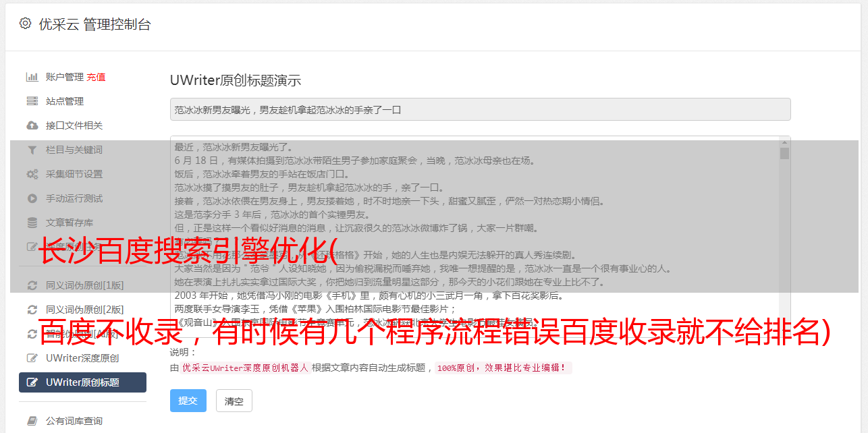Click the book icon for 公有词库查询
The image size is (868, 433).
(x=32, y=421)
